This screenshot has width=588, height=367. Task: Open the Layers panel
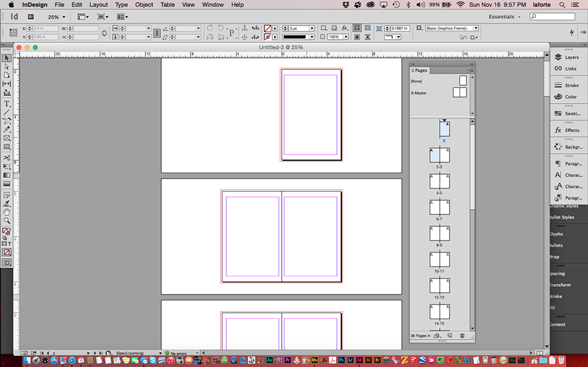coord(567,57)
